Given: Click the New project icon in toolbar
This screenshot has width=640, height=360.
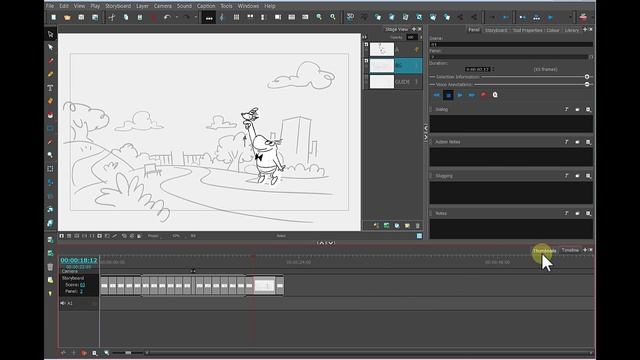Looking at the screenshot, I should [x=53, y=17].
